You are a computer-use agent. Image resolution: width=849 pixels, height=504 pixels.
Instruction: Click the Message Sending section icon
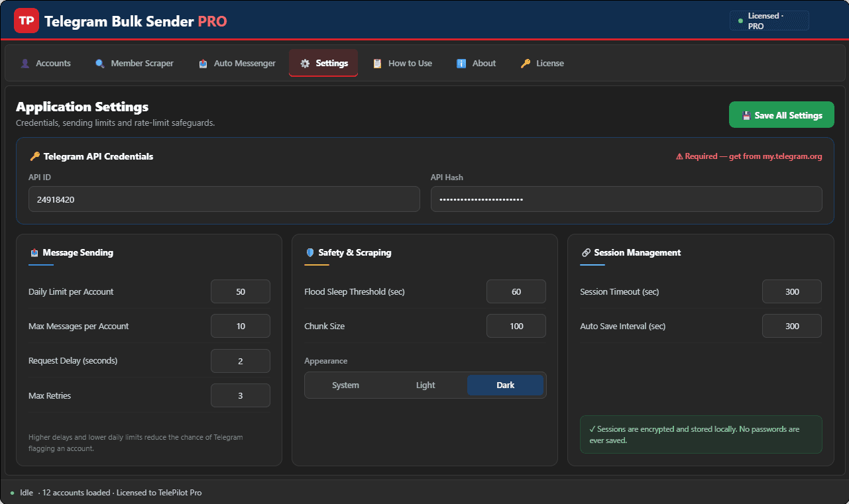(x=34, y=253)
